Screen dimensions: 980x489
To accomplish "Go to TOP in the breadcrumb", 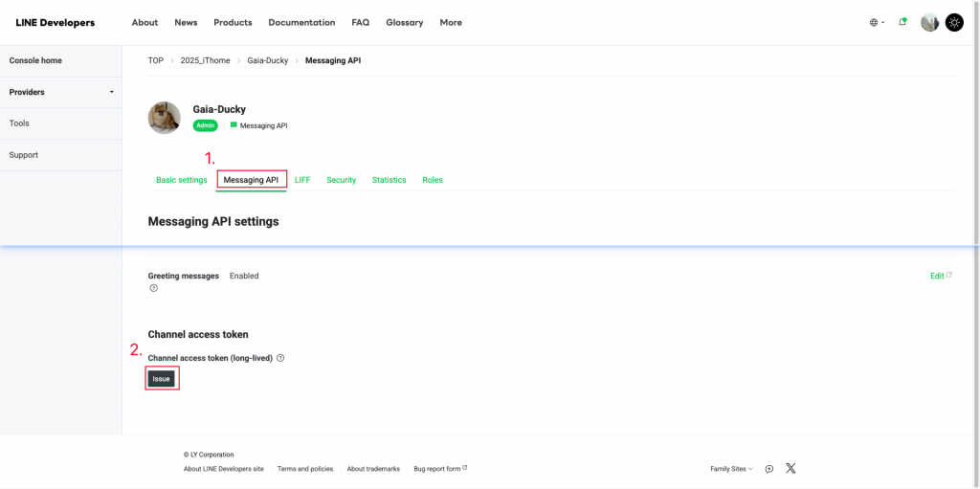I will coord(156,60).
